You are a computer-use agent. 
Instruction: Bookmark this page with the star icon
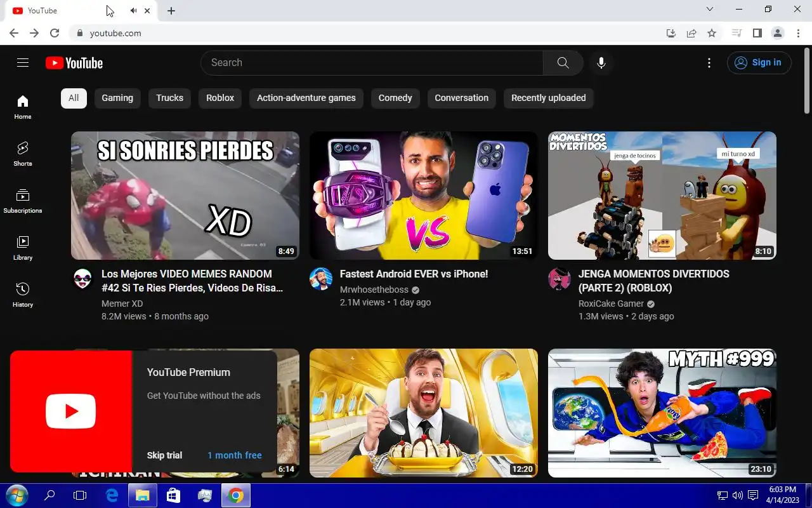pyautogui.click(x=712, y=33)
